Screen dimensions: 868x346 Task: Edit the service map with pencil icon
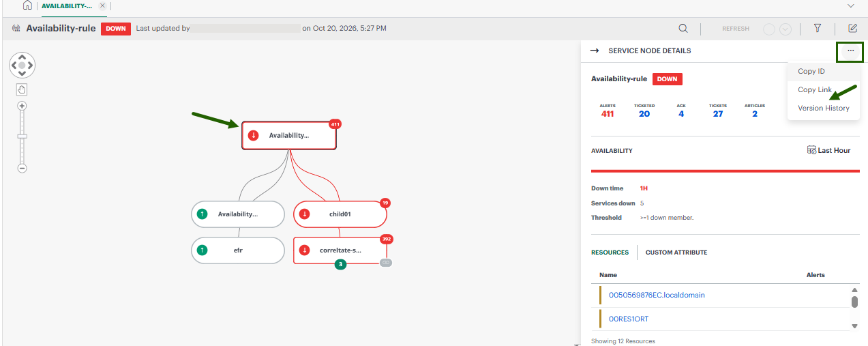coord(852,29)
